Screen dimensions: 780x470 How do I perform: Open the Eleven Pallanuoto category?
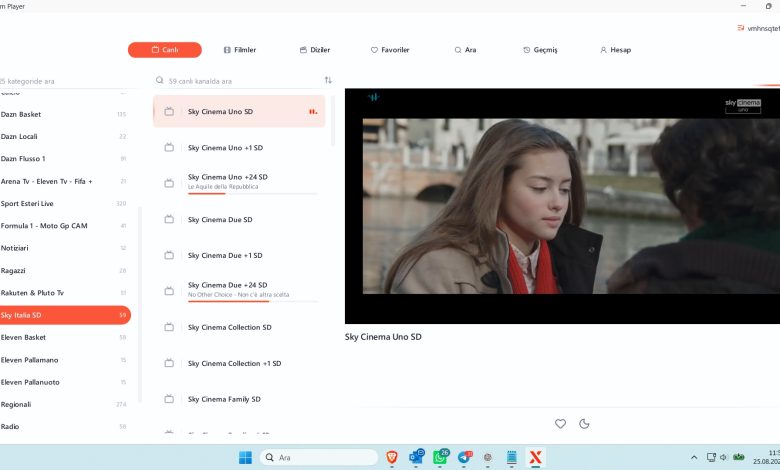(x=65, y=382)
